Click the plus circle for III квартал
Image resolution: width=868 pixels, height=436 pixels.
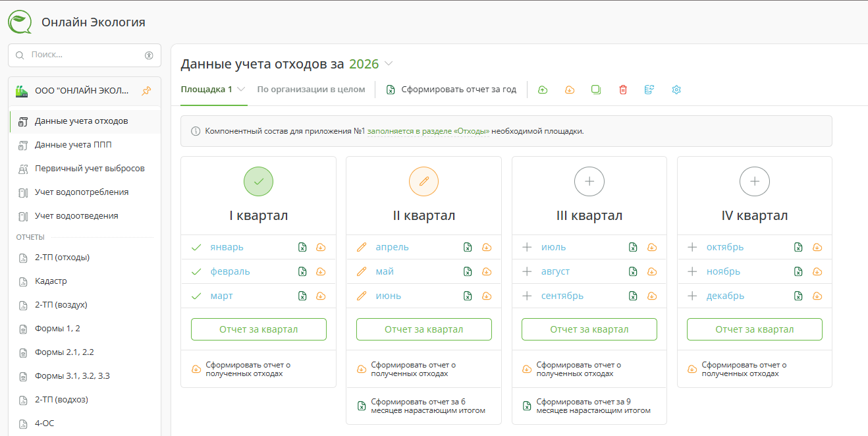click(589, 181)
